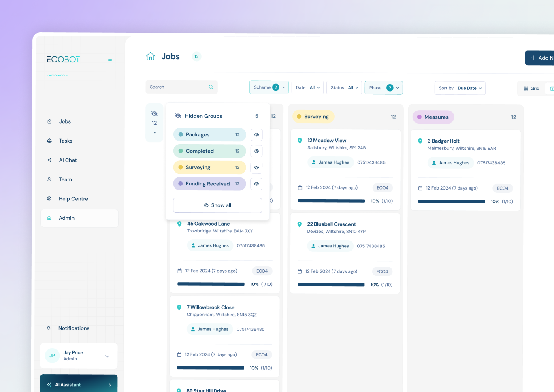Click into the Search input field
This screenshot has height=392, width=554.
[176, 87]
